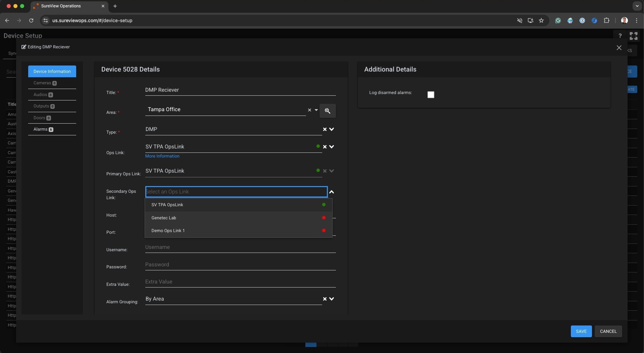Click the Title input field

(240, 90)
